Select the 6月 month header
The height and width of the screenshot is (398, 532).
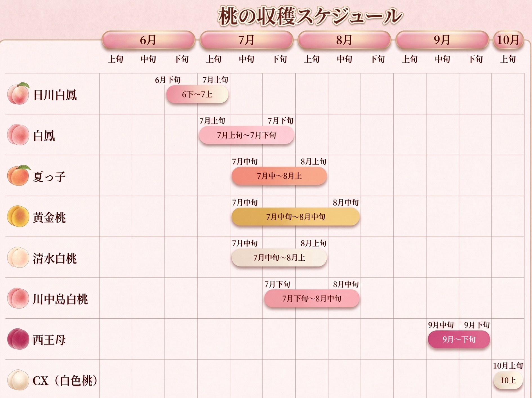click(148, 40)
